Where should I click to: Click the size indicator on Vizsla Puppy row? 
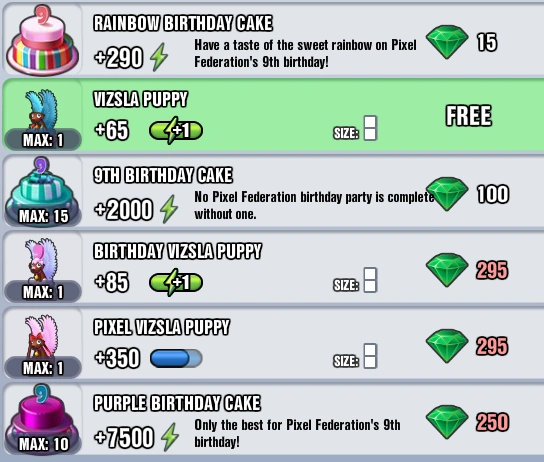tap(355, 128)
